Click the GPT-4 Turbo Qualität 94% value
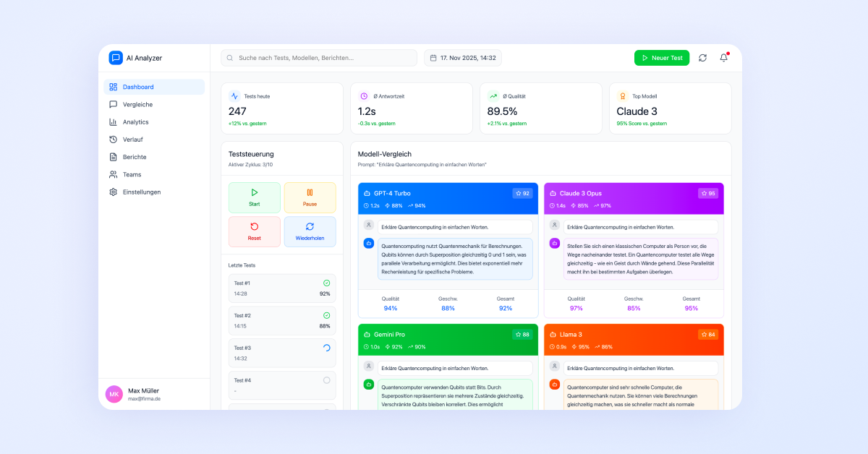The height and width of the screenshot is (454, 868). pos(391,308)
